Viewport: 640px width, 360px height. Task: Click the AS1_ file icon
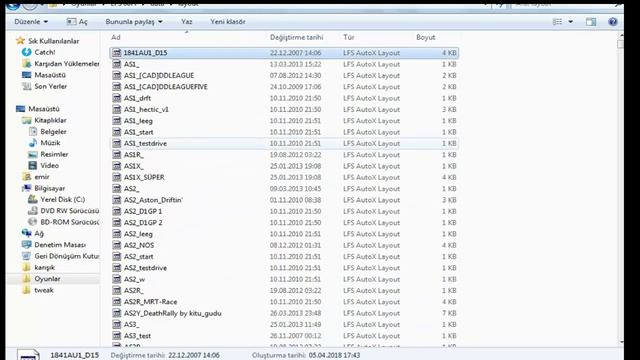(117, 64)
